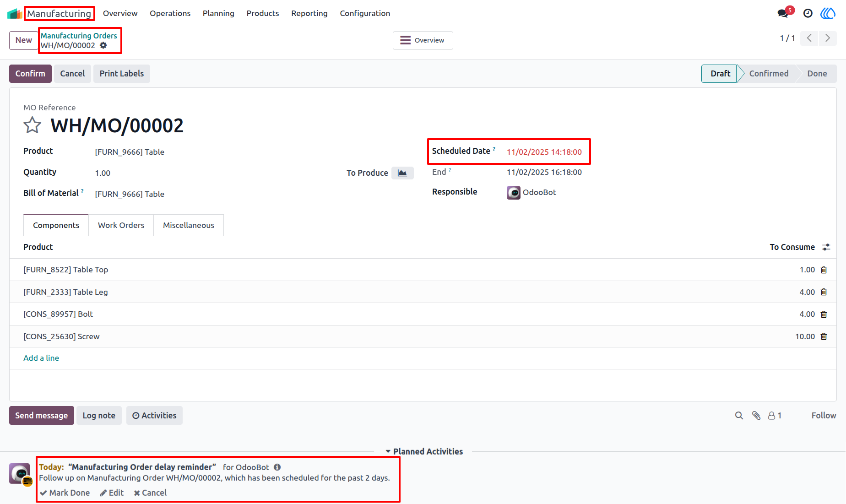Viewport: 846px width, 504px height.
Task: Show followers list icon
Action: 775,416
